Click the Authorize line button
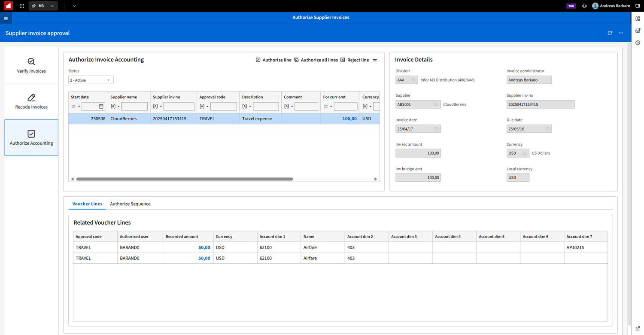This screenshot has height=335, width=644. pyautogui.click(x=273, y=60)
